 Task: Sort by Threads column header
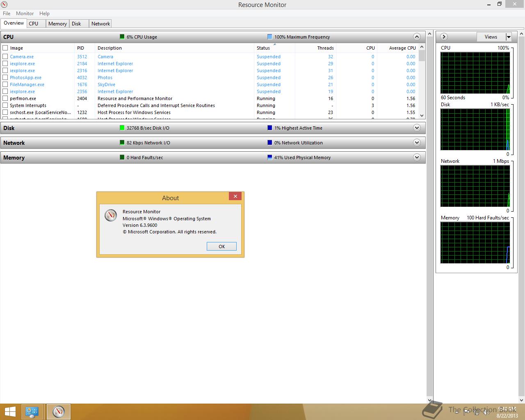(315, 48)
